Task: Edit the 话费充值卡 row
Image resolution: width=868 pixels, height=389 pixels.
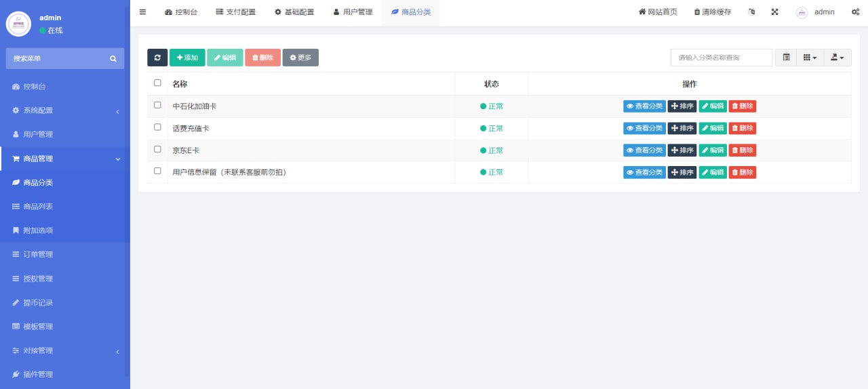Action: (713, 128)
